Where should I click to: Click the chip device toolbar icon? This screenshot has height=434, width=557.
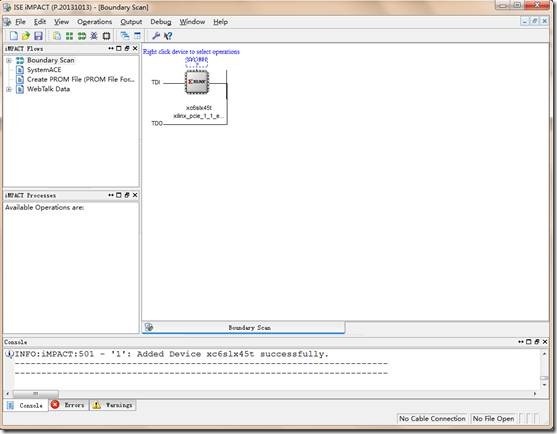pyautogui.click(x=106, y=36)
